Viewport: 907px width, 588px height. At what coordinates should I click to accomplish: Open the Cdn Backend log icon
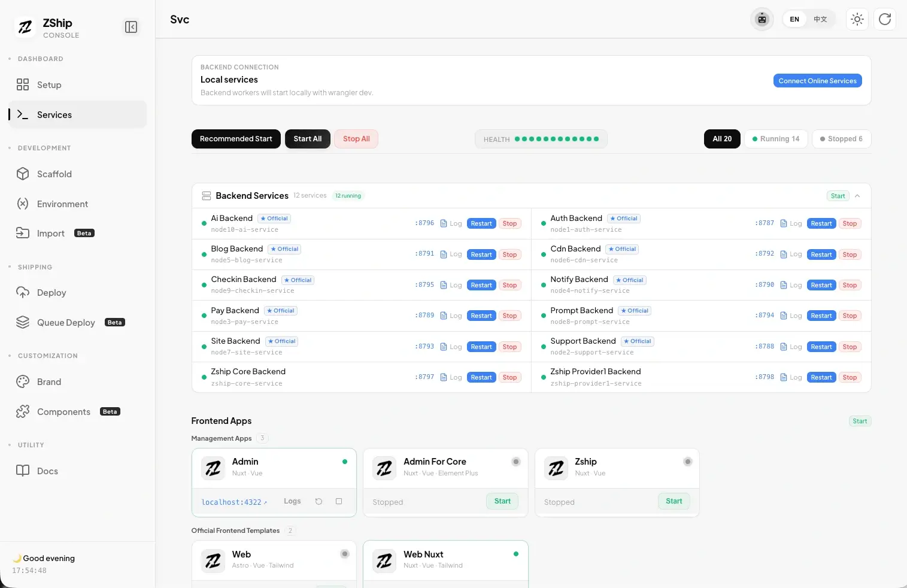pos(784,254)
